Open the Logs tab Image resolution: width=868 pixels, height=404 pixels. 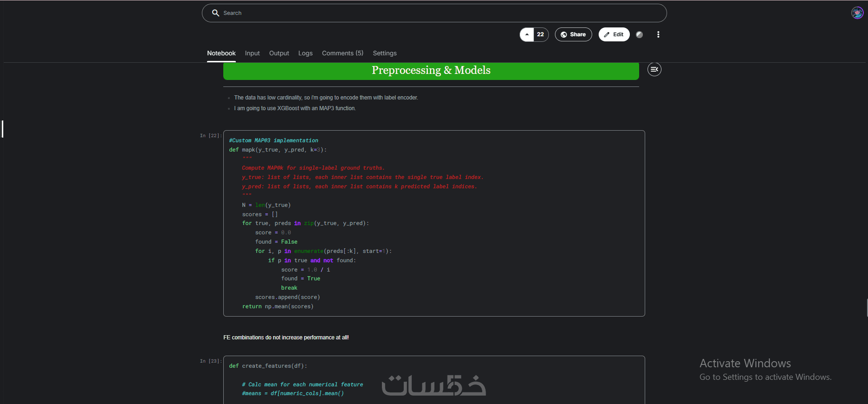pyautogui.click(x=305, y=53)
